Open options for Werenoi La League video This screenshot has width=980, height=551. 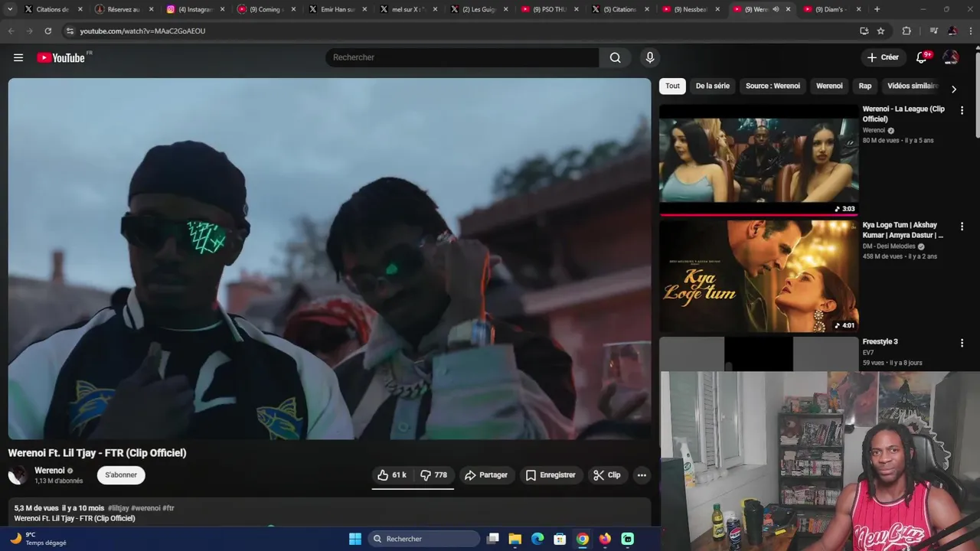coord(962,110)
